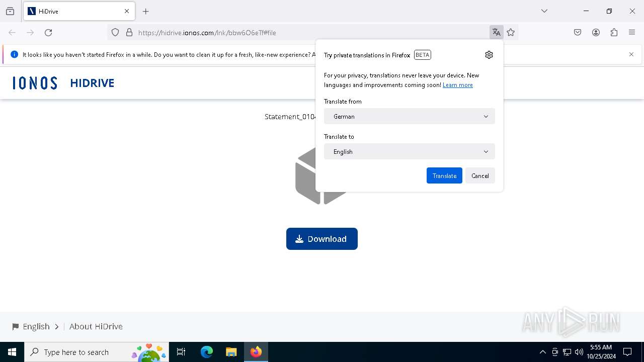This screenshot has width=644, height=362.
Task: Change language via English flag link
Action: (36, 326)
